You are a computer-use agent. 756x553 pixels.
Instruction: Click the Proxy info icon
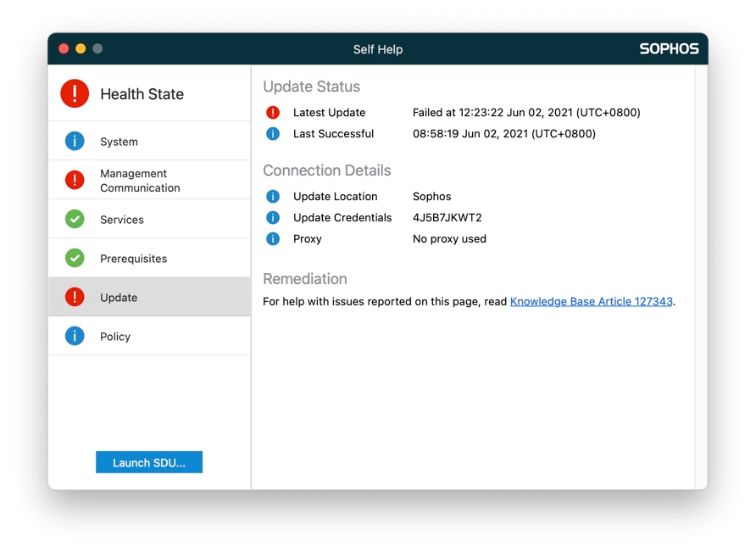click(272, 238)
